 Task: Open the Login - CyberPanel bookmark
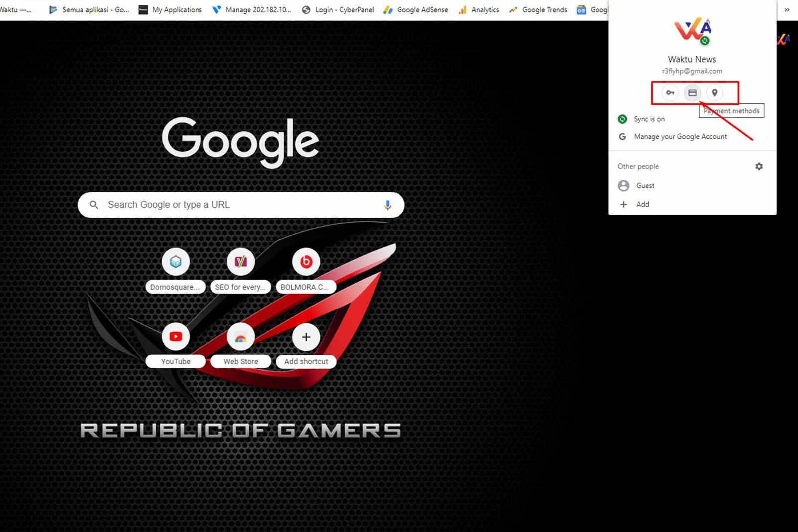338,9
